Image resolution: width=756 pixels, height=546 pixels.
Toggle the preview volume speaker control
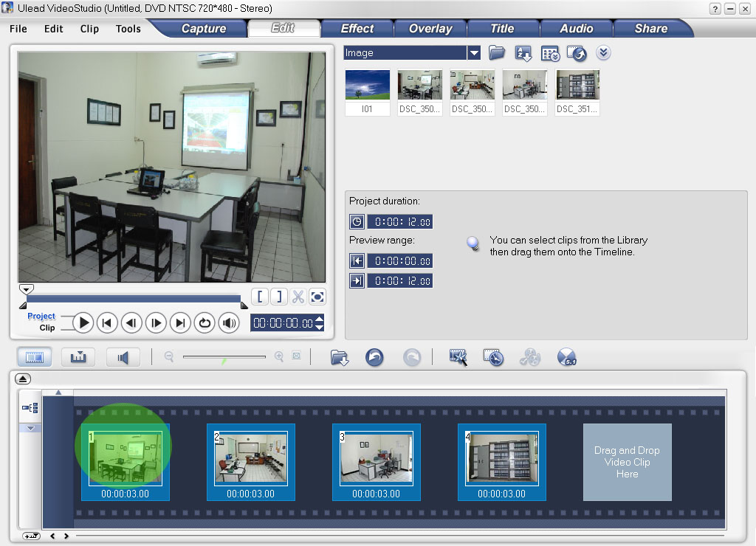228,322
